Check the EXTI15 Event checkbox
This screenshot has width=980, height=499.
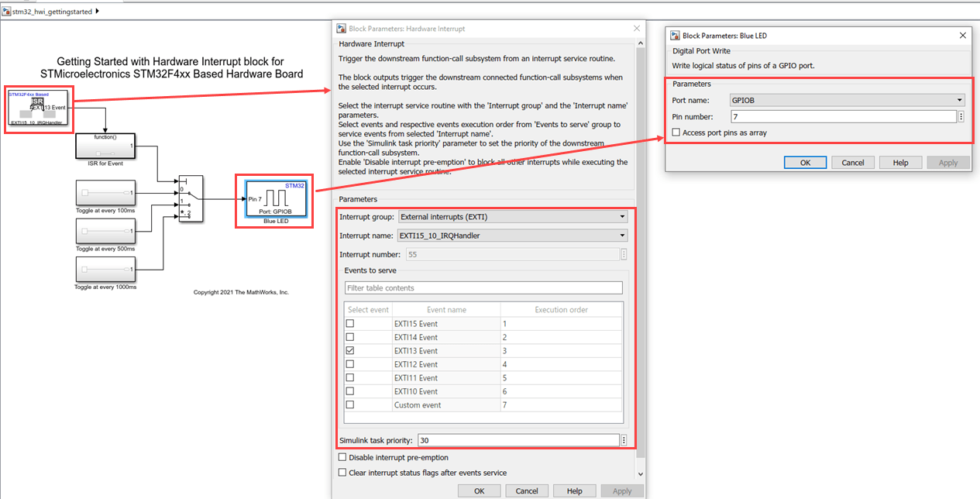point(350,324)
